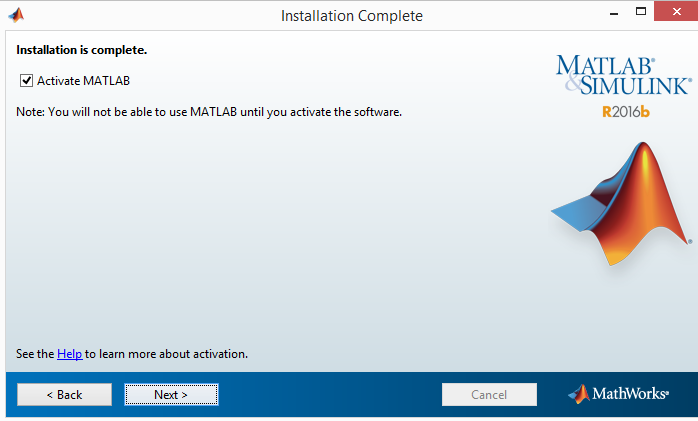The height and width of the screenshot is (421, 698).
Task: Click the "Installation is complete." heading
Action: (x=82, y=49)
